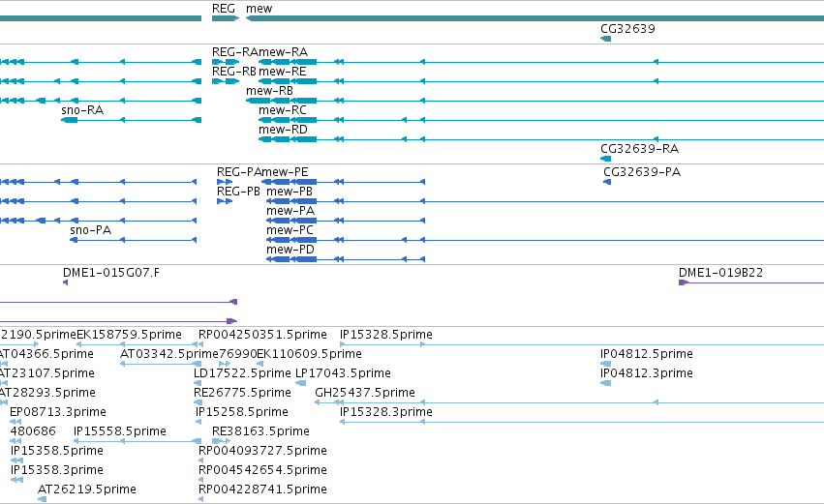Select the CG32639-PA protein label
The width and height of the screenshot is (824, 504).
click(642, 171)
